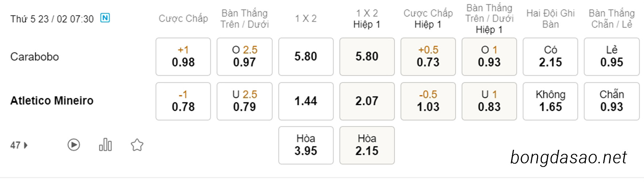Open the Atletico Mineiro team name

coord(52,101)
